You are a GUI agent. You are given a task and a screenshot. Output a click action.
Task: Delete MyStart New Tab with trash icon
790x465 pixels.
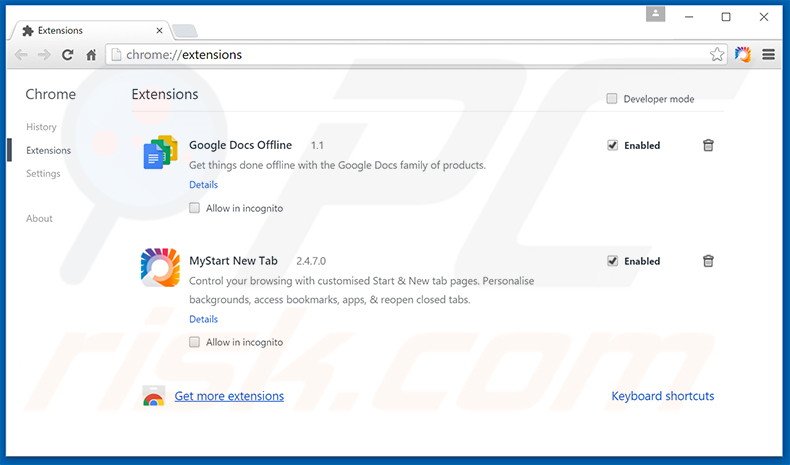[708, 261]
